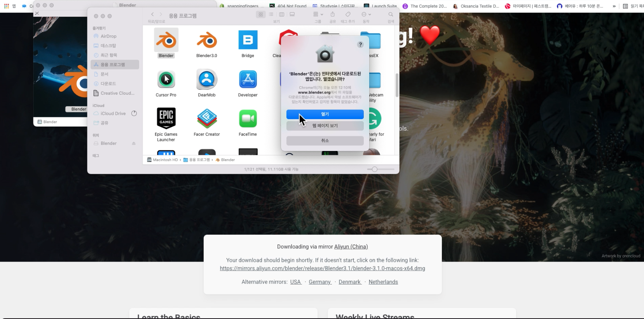Open The Complete 20... bookmark
The width and height of the screenshot is (644, 319).
pyautogui.click(x=425, y=6)
